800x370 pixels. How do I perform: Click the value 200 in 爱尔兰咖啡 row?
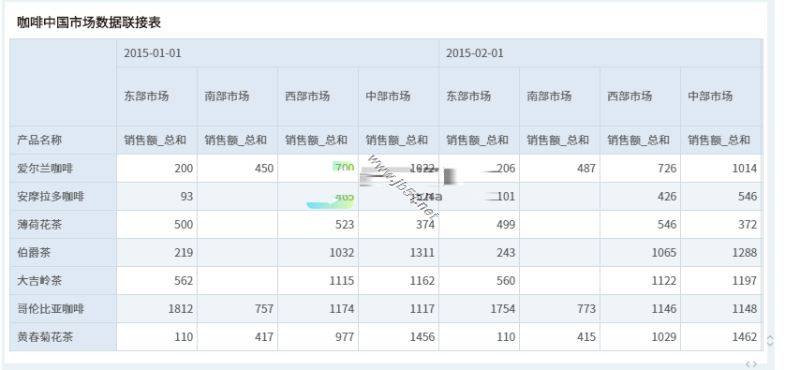184,168
